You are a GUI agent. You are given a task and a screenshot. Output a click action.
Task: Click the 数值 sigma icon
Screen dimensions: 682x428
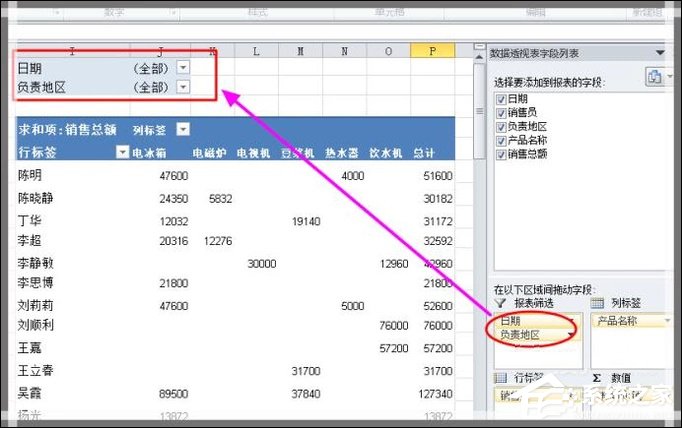596,378
